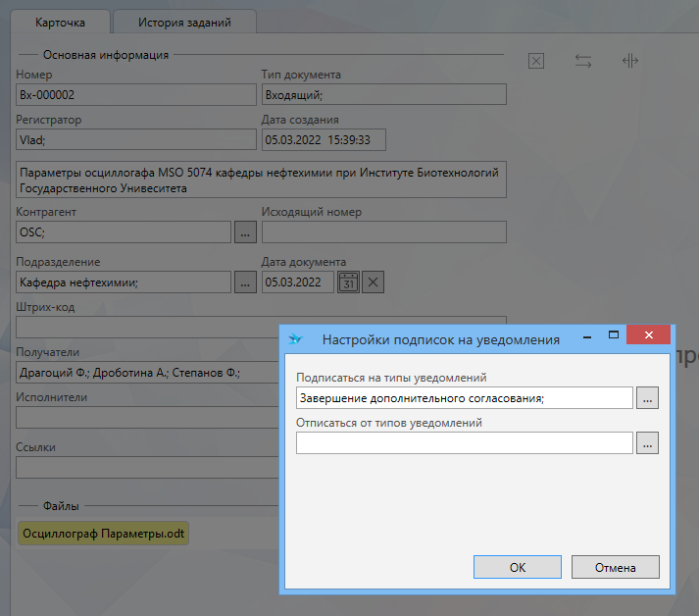This screenshot has height=616, width=699.
Task: Click the Исходящий номер input field
Action: [383, 232]
